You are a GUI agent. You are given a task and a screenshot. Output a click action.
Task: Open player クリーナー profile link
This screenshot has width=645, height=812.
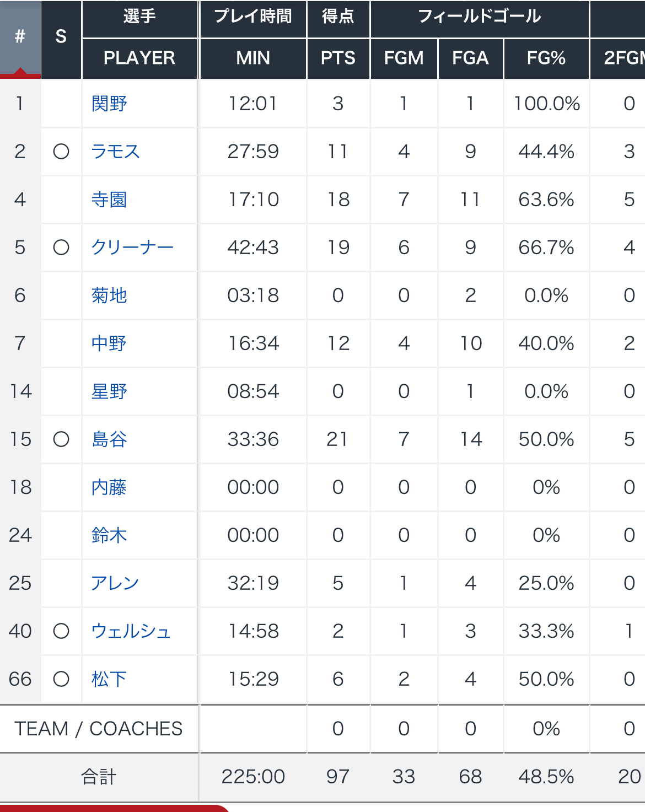(x=132, y=248)
